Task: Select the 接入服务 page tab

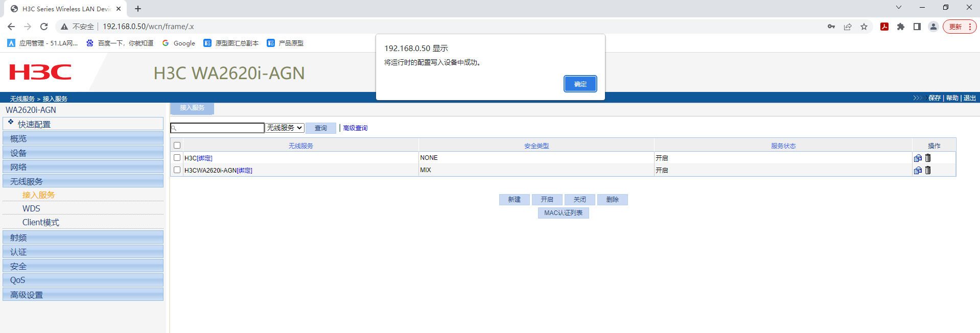Action: pyautogui.click(x=192, y=108)
